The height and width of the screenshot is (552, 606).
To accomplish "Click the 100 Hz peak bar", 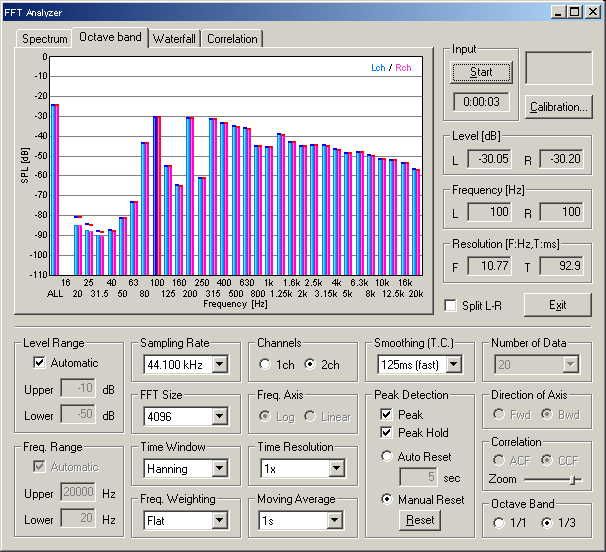I will pyautogui.click(x=157, y=196).
